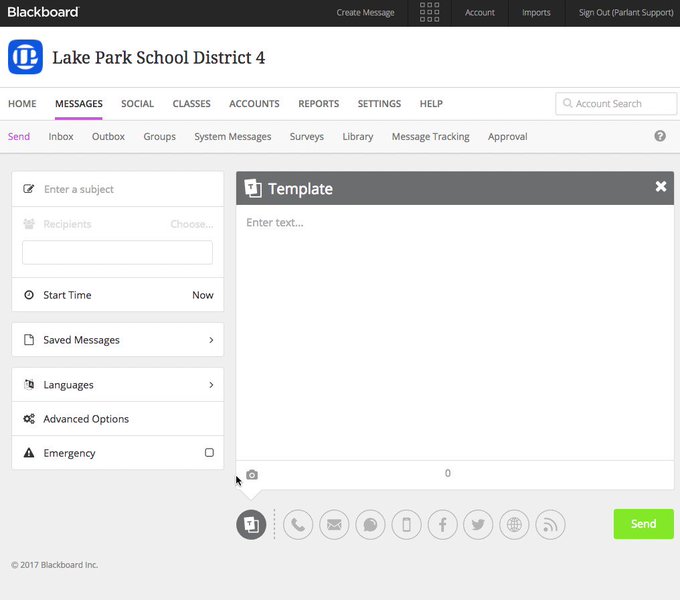Expand the Languages chevron
The width and height of the screenshot is (680, 600).
pyautogui.click(x=211, y=385)
